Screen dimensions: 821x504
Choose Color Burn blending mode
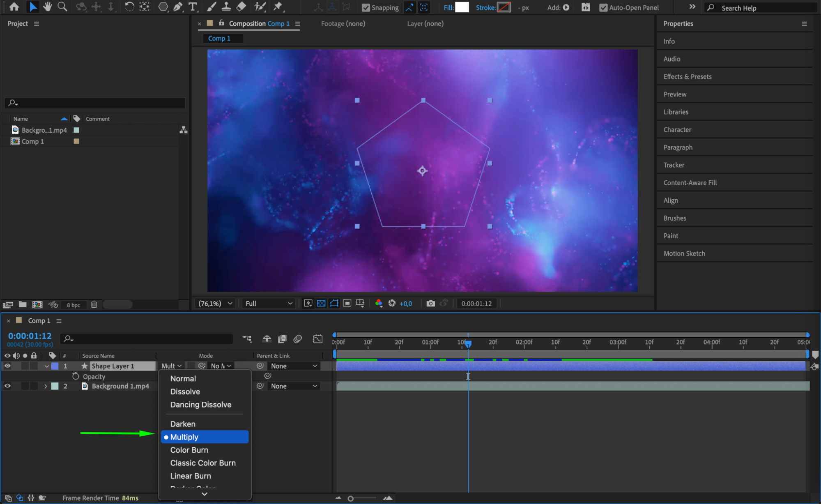click(x=189, y=450)
